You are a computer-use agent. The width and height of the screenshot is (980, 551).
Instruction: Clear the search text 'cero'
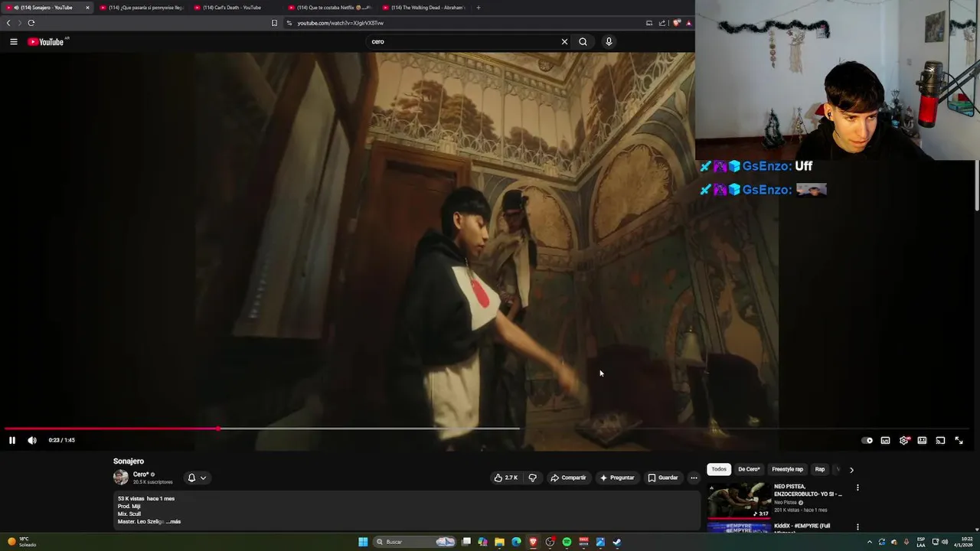pos(565,41)
